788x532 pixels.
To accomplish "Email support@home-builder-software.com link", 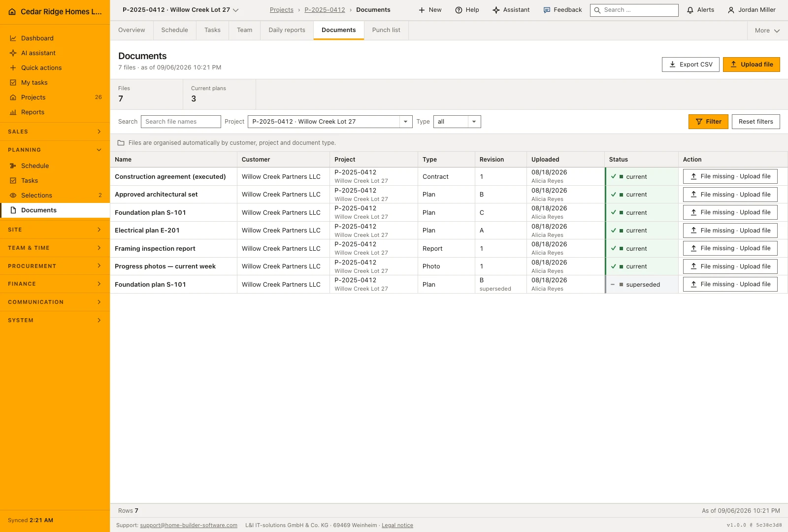I will click(x=189, y=525).
